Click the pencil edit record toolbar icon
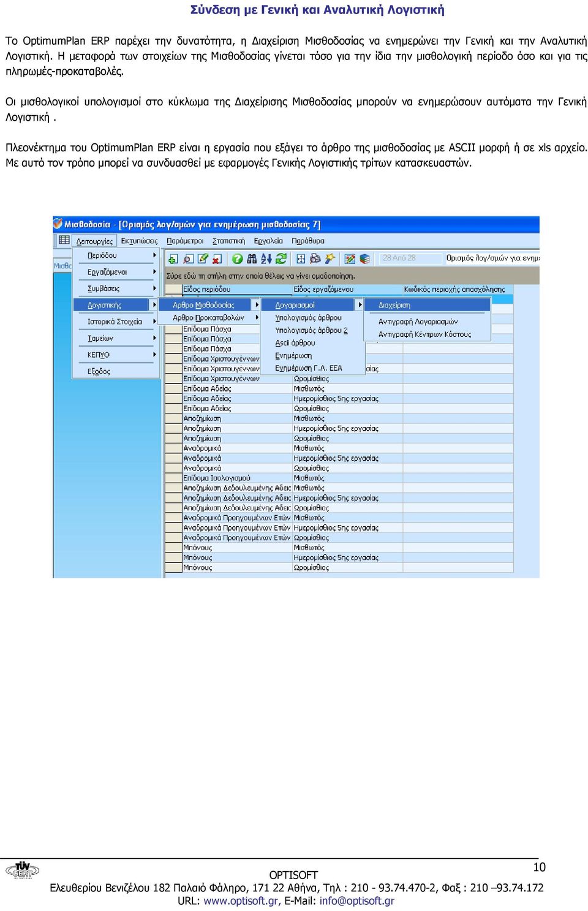This screenshot has width=588, height=911. 203,259
